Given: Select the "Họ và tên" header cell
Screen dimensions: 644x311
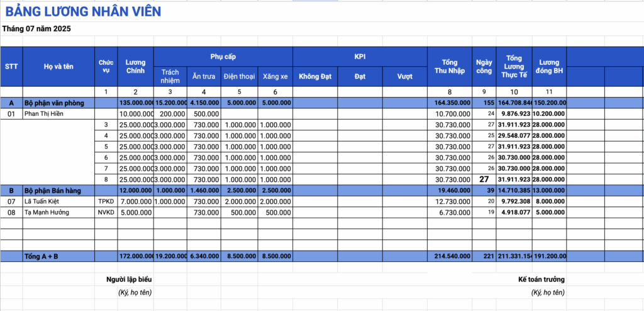Looking at the screenshot, I should (58, 66).
